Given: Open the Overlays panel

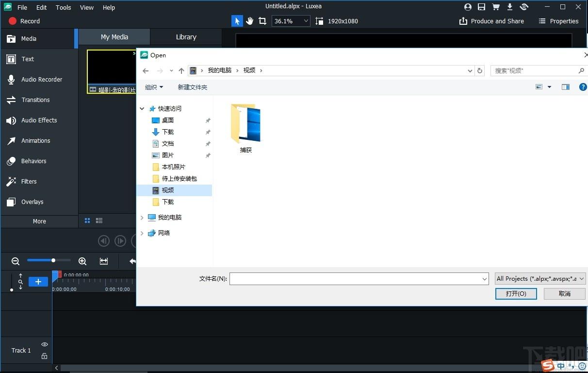Looking at the screenshot, I should point(39,202).
